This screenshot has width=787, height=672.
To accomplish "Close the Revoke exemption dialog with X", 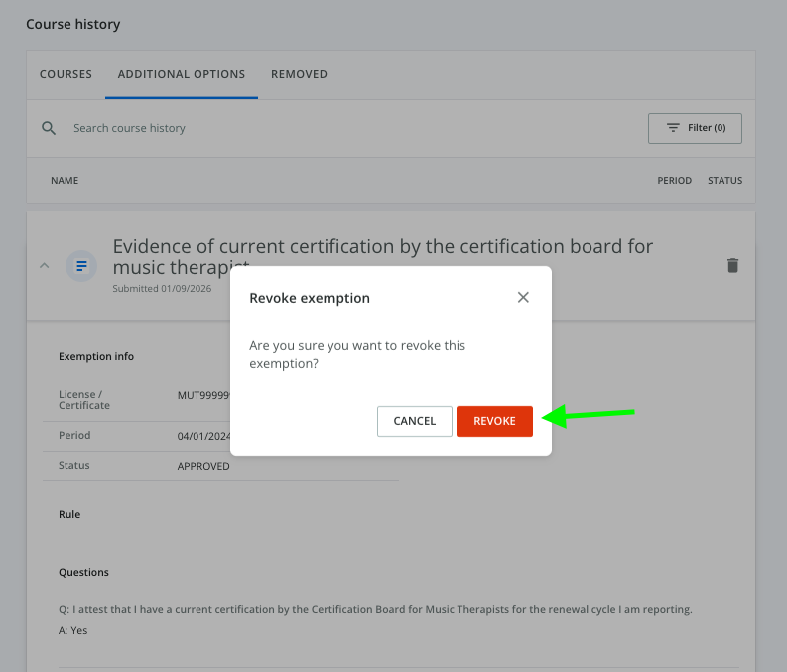I will (x=523, y=297).
